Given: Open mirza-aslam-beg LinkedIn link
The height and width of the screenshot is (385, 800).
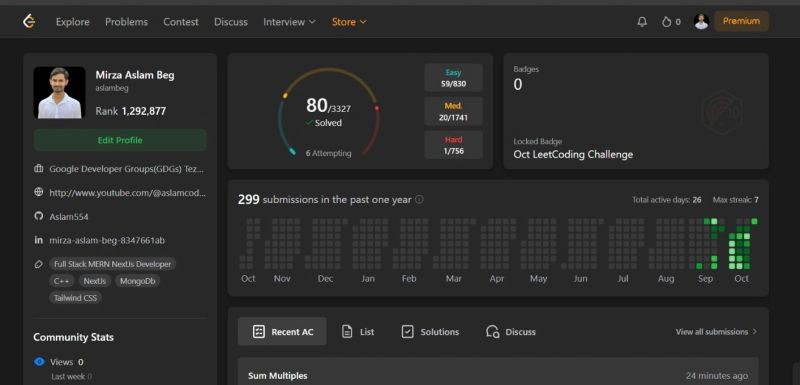Looking at the screenshot, I should tap(107, 240).
